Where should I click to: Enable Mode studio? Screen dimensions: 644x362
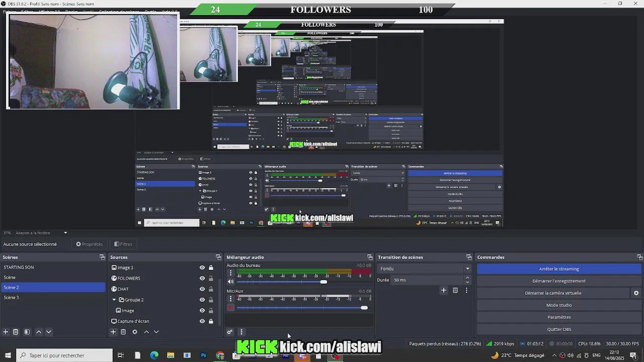pyautogui.click(x=559, y=305)
